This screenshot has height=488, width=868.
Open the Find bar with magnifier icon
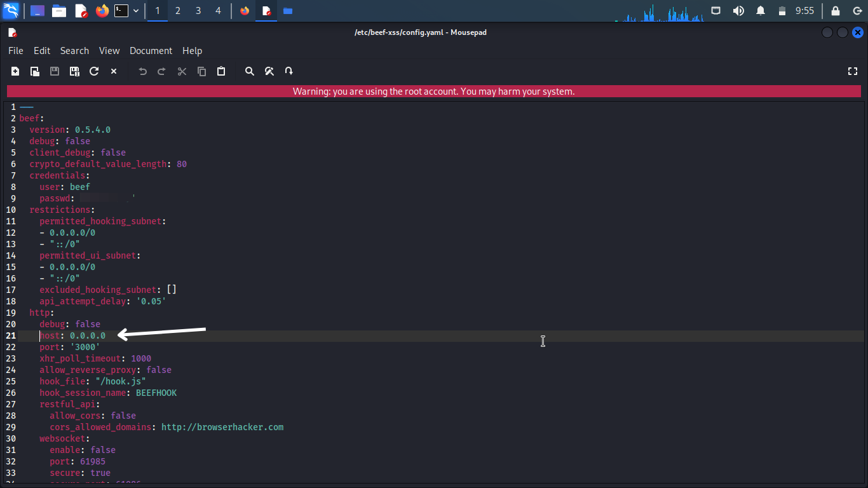(x=249, y=71)
